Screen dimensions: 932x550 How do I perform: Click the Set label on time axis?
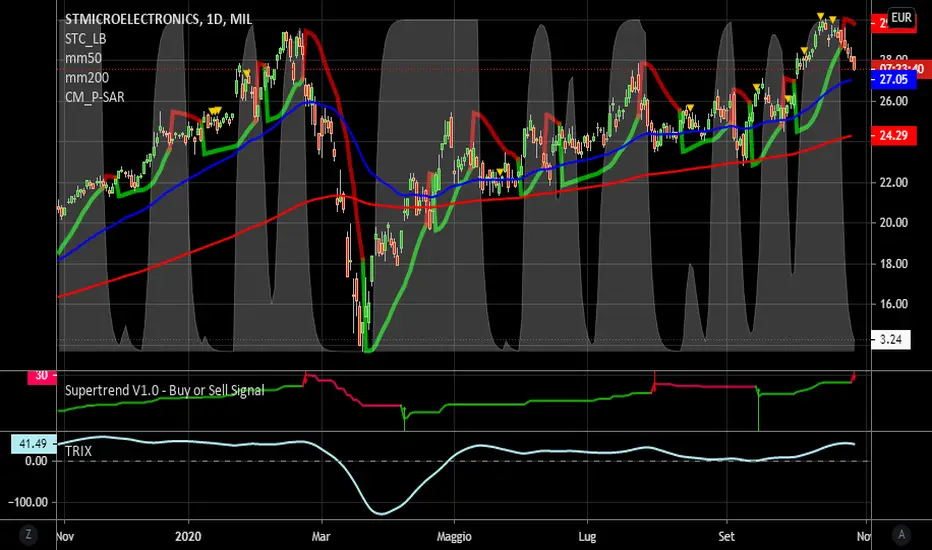click(726, 536)
